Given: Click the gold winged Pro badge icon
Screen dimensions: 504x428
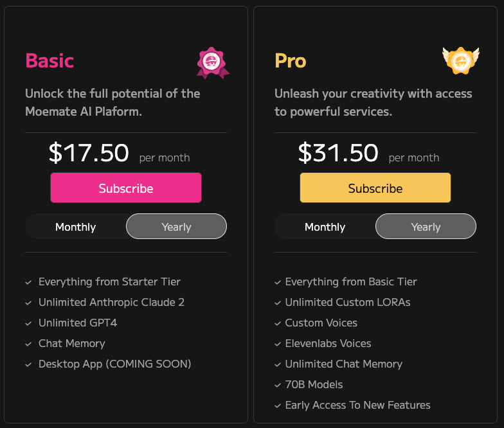Looking at the screenshot, I should click(x=461, y=60).
